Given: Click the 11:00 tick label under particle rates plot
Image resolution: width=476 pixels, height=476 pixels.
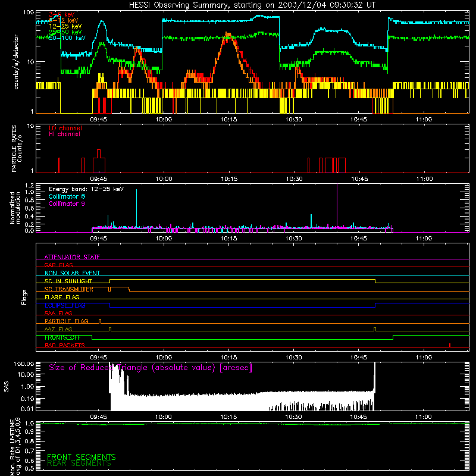Looking at the screenshot, I should coord(424,179).
